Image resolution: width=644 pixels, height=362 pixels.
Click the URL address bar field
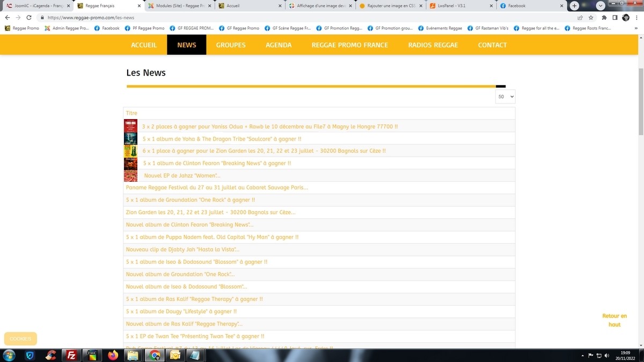tap(309, 17)
